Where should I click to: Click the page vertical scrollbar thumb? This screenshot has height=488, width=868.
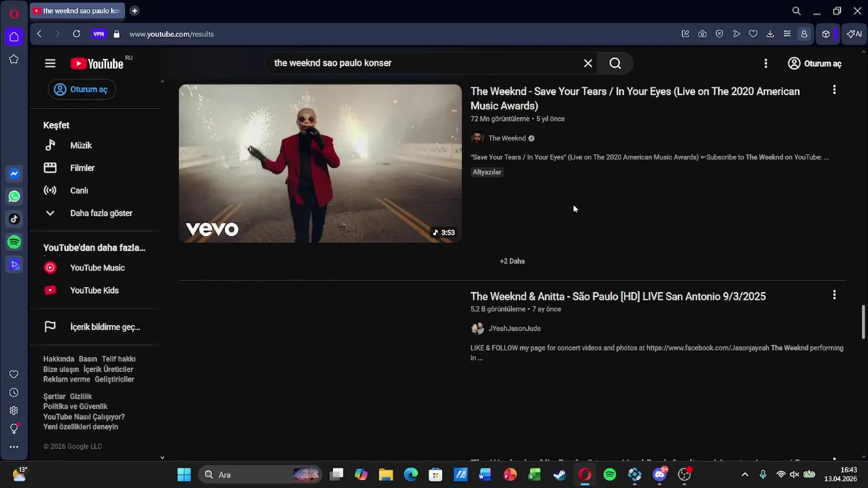pos(863,322)
